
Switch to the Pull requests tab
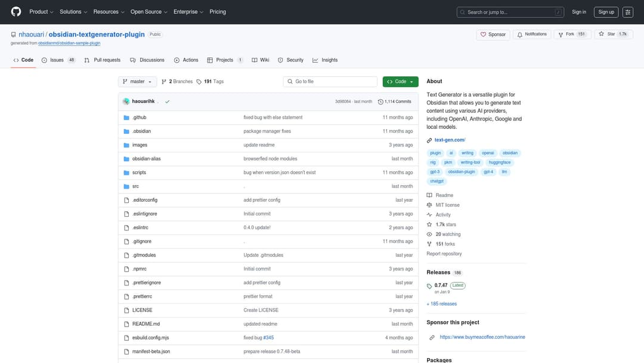click(103, 60)
